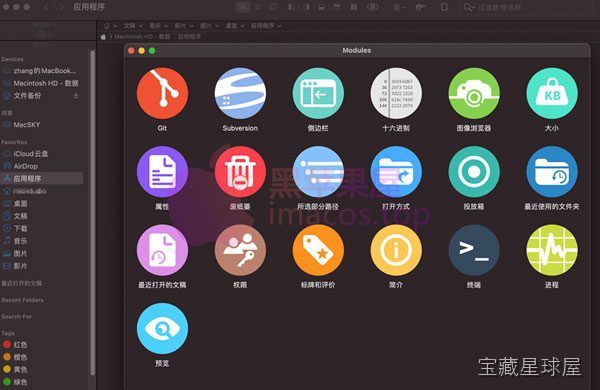Switch to list view in toolbar
This screenshot has width=600, height=390.
tap(258, 7)
